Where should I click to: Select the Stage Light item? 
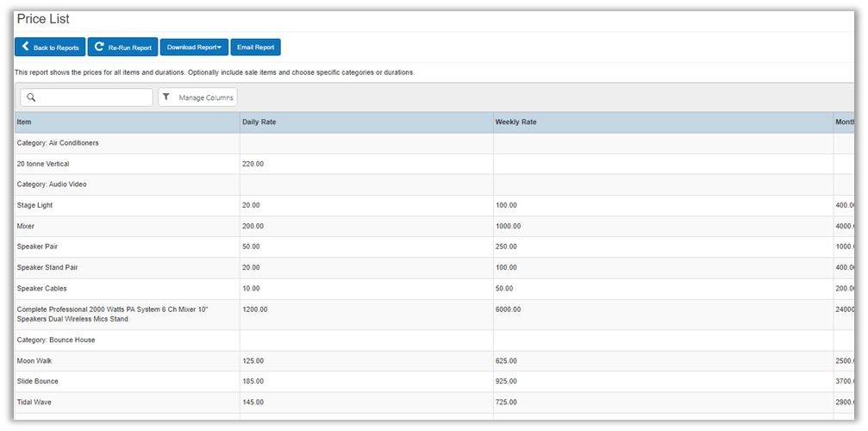coord(35,205)
